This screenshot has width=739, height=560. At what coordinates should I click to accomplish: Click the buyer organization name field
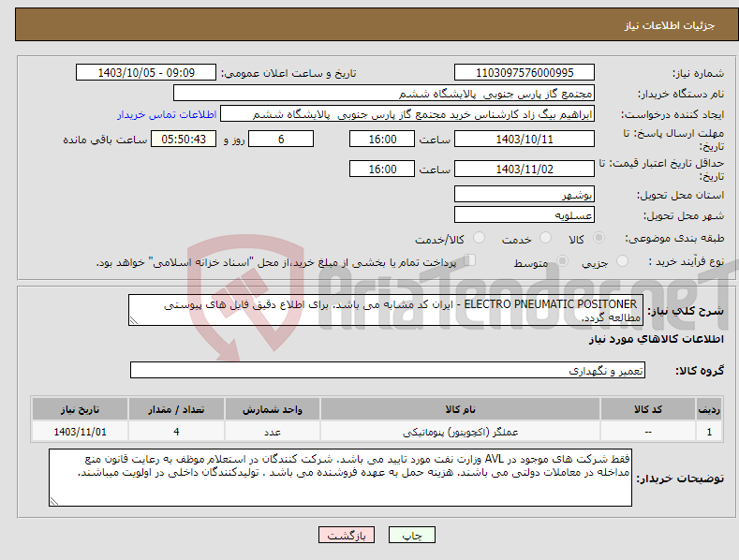tap(384, 94)
